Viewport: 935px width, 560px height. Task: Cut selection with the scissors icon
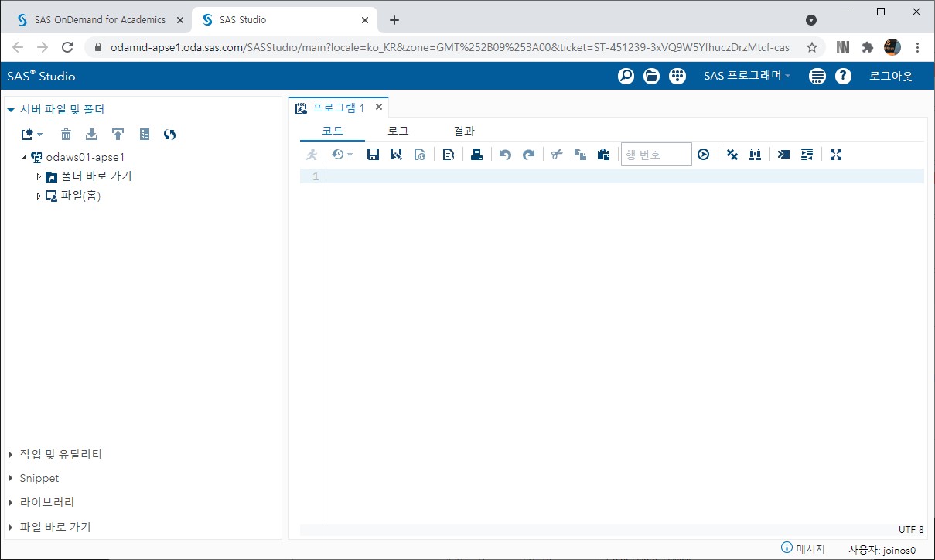(x=557, y=155)
